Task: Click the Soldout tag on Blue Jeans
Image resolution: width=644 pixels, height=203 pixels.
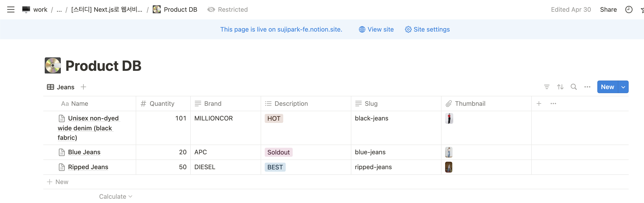Action: pos(278,152)
